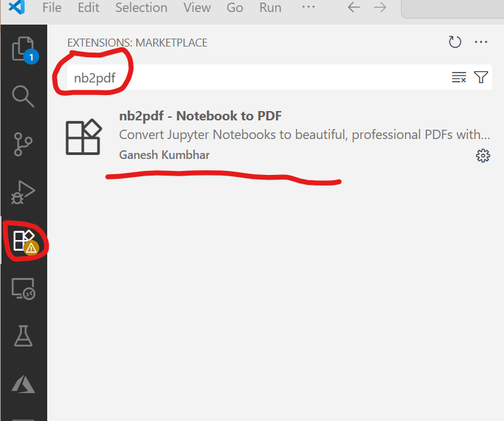Screen dimensions: 504x421
Task: Go forward with the right arrow
Action: pyautogui.click(x=380, y=7)
